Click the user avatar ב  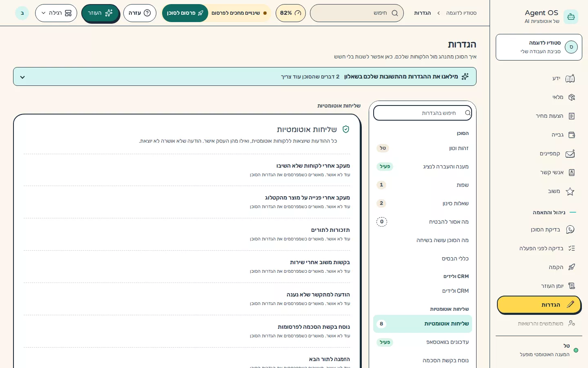coord(22,13)
